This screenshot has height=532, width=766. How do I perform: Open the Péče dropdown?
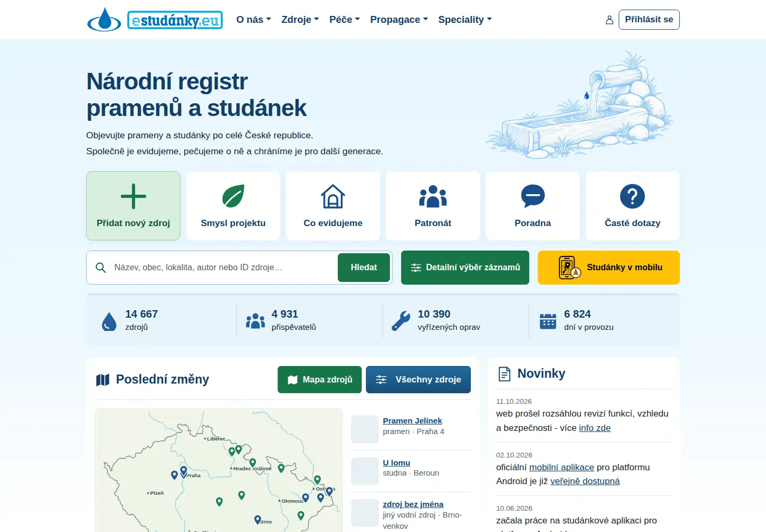(x=345, y=20)
